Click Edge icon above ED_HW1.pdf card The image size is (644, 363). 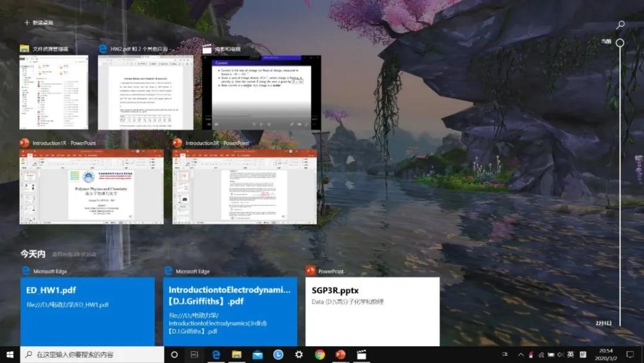coord(26,271)
